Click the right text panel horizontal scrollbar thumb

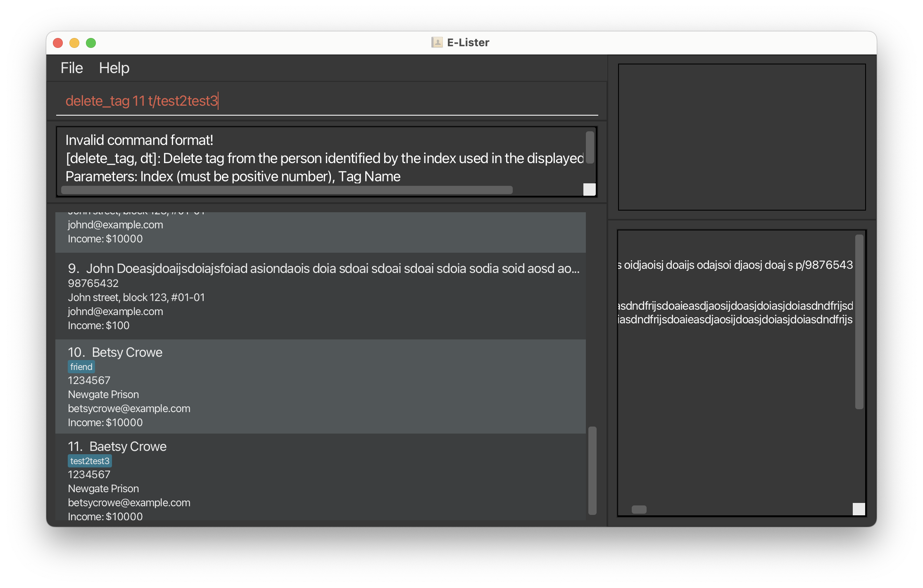point(639,510)
